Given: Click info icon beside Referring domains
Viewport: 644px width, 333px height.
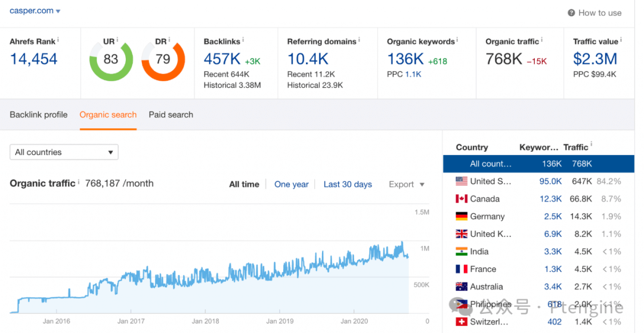Looking at the screenshot, I should (x=359, y=40).
